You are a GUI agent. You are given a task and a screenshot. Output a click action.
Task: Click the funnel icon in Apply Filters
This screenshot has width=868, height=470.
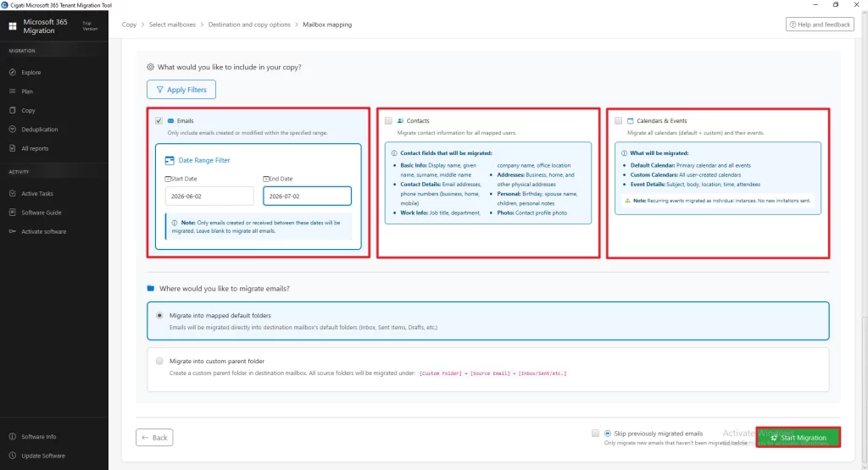point(160,90)
